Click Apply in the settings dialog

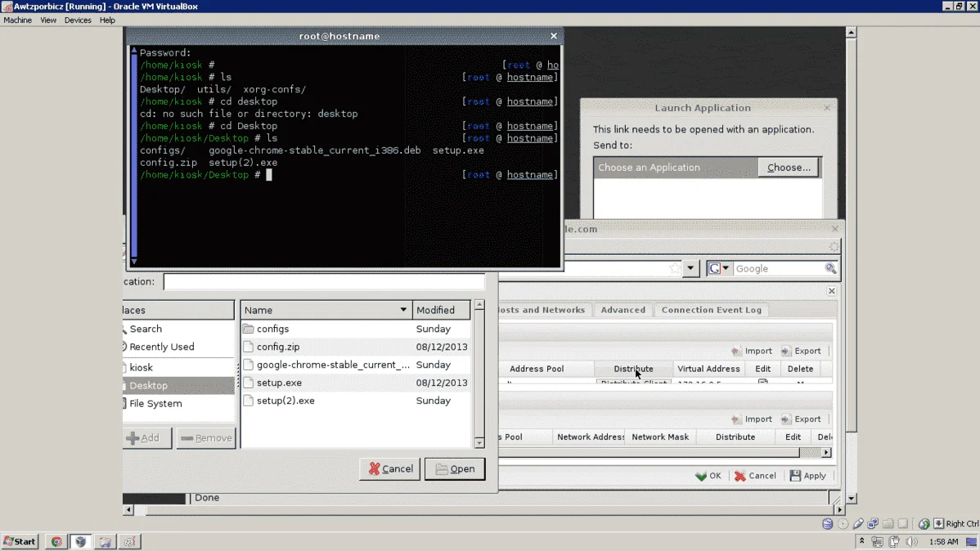click(x=808, y=476)
